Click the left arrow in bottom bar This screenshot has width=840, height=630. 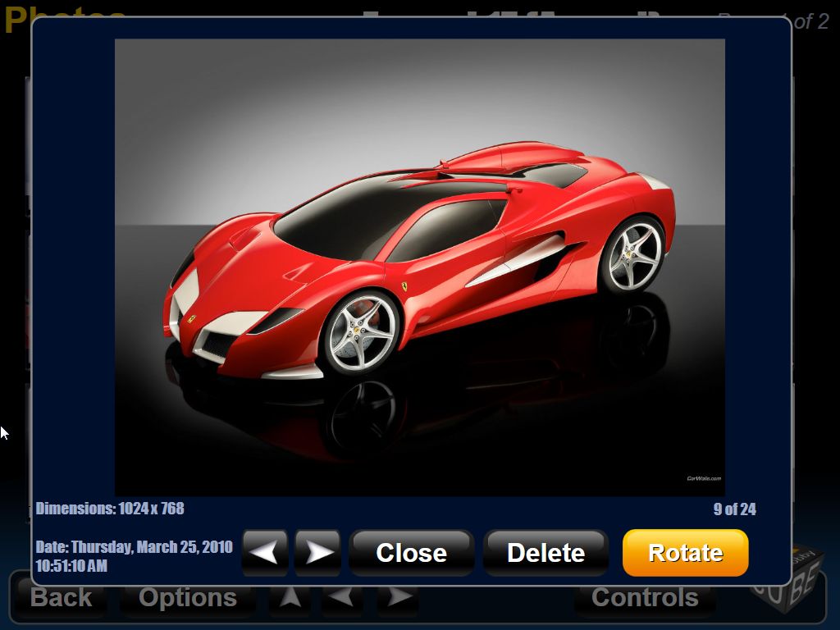[342, 598]
